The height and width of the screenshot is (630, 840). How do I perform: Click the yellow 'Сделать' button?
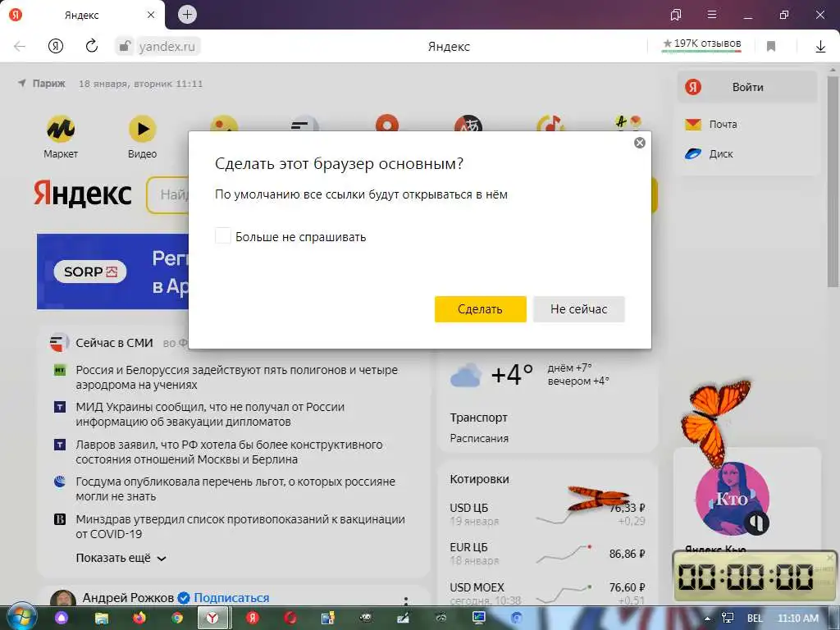(x=480, y=309)
